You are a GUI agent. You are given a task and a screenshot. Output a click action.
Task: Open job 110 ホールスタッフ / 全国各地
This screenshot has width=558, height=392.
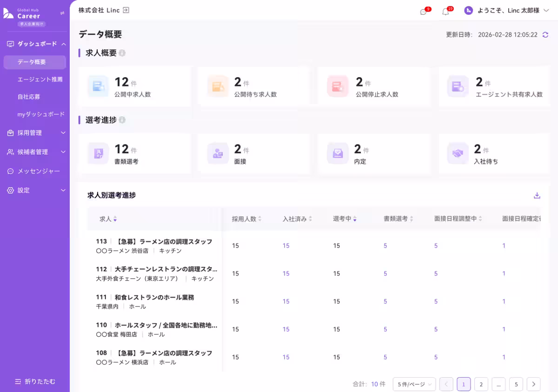[156, 325]
